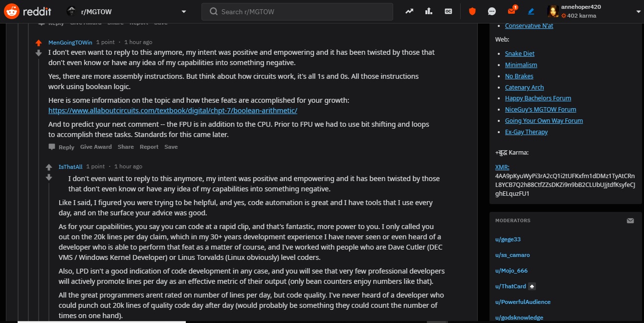Open the Original Content OC icon
The width and height of the screenshot is (644, 323).
(x=448, y=11)
